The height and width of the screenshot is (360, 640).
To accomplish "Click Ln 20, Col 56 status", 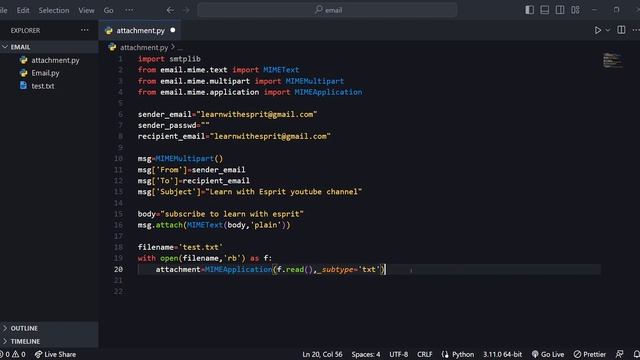I will [x=322, y=354].
